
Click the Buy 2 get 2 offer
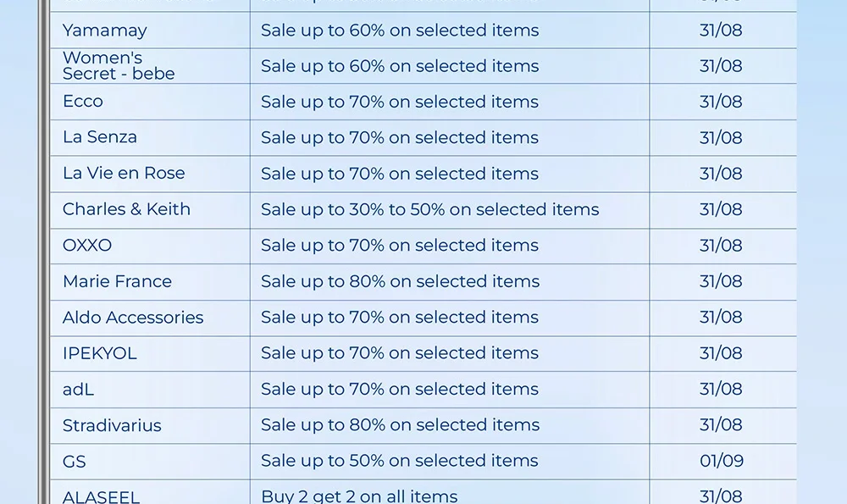coord(359,496)
